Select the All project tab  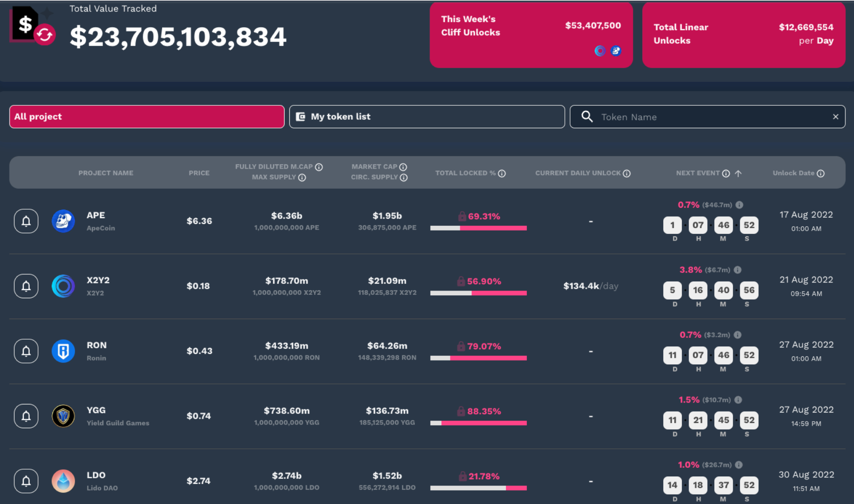(147, 117)
